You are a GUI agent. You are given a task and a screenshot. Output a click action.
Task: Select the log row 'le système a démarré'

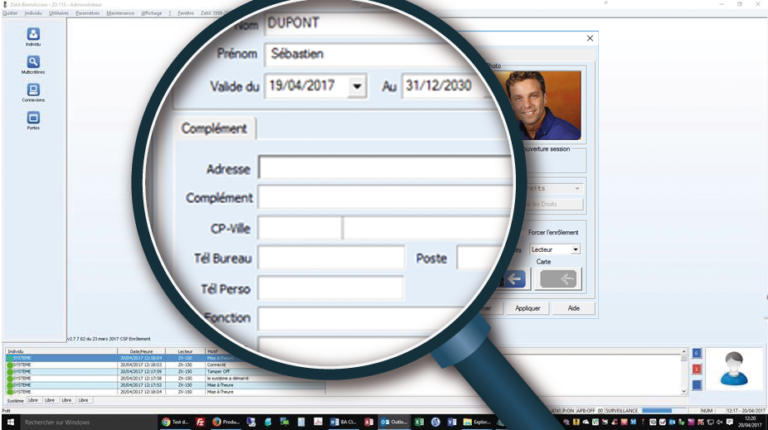pyautogui.click(x=165, y=379)
